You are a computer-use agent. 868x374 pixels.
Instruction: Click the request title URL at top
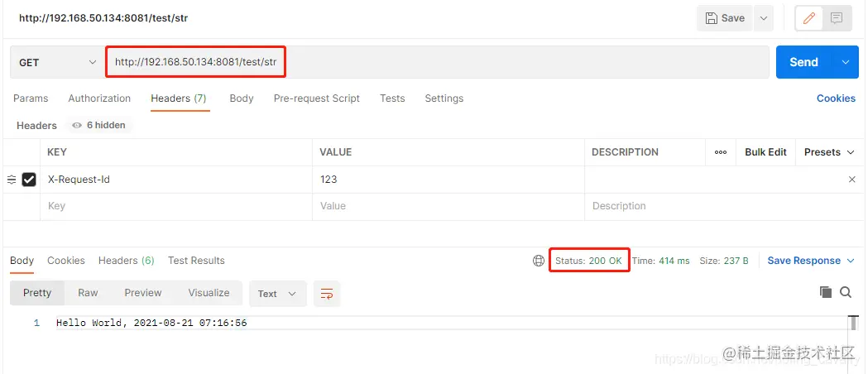103,18
